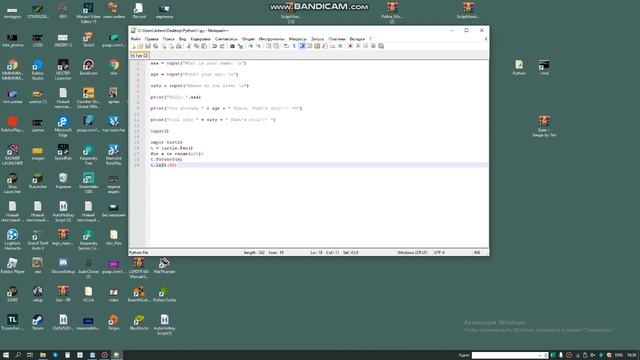Image resolution: width=640 pixels, height=360 pixels.
Task: Open the Опции menu
Action: [x=248, y=39]
